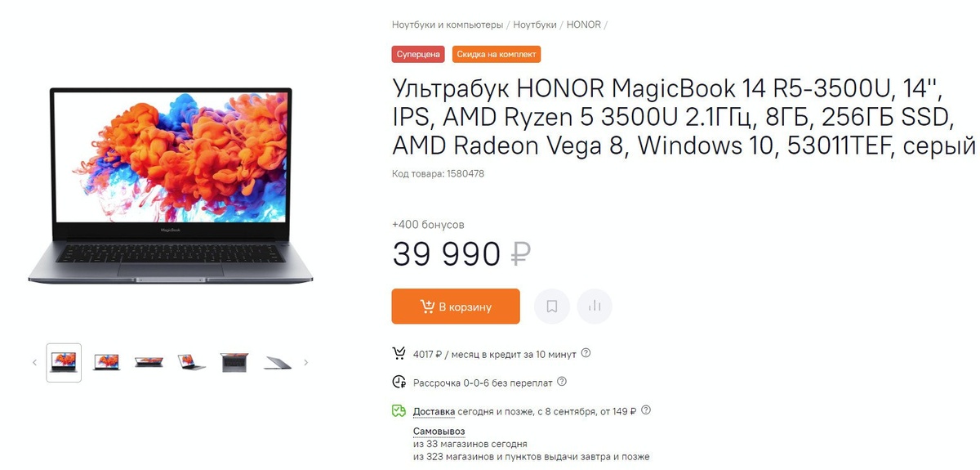This screenshot has height=470, width=980.
Task: Click the green delivery truck icon
Action: [399, 410]
